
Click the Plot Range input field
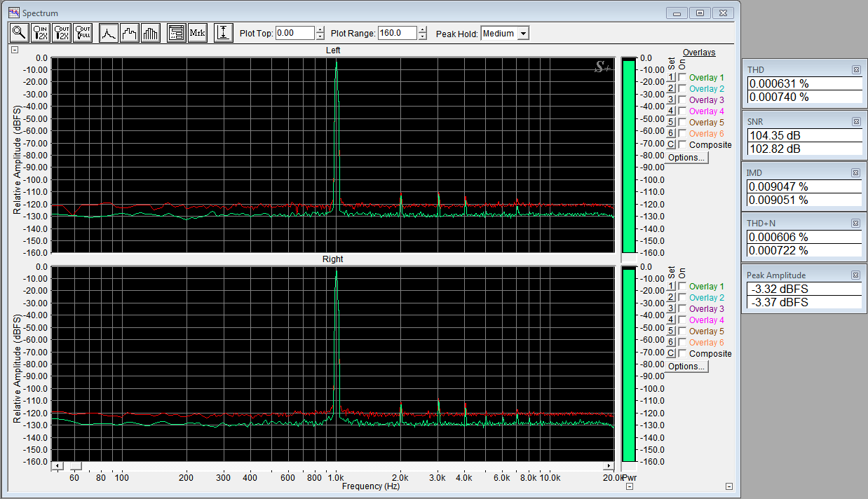(398, 33)
